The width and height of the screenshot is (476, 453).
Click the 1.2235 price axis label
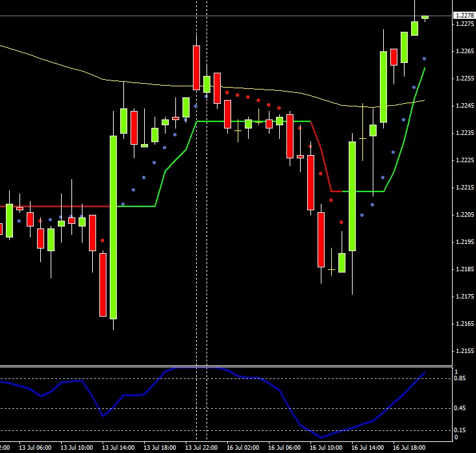pyautogui.click(x=464, y=133)
